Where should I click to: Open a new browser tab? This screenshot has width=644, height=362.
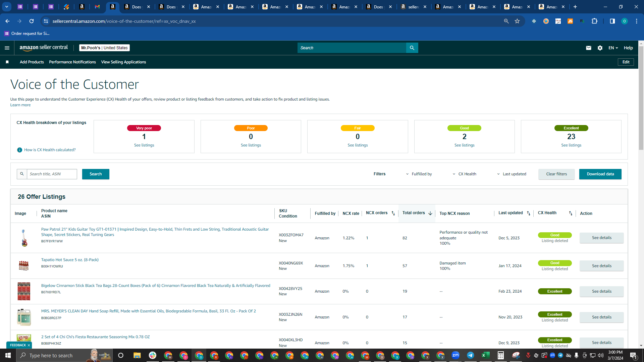tap(575, 7)
